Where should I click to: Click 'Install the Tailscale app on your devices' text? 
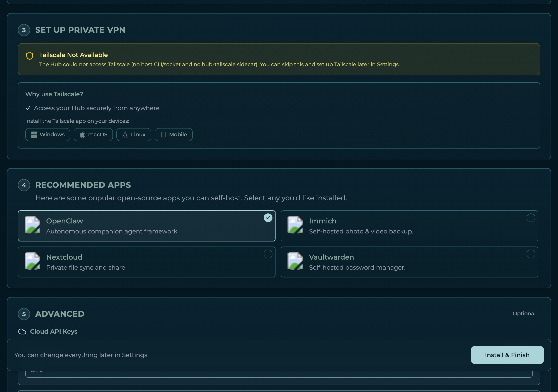[x=77, y=121]
